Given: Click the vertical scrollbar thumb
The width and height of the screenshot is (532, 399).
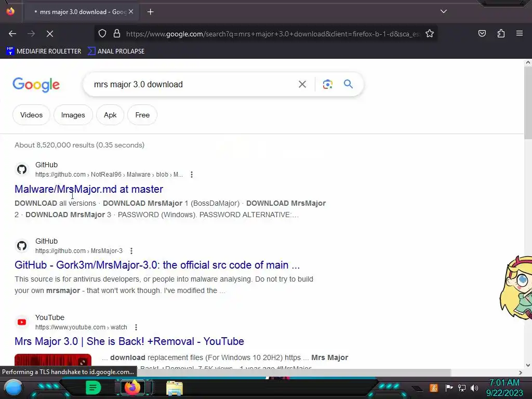Looking at the screenshot, I should pos(528,103).
